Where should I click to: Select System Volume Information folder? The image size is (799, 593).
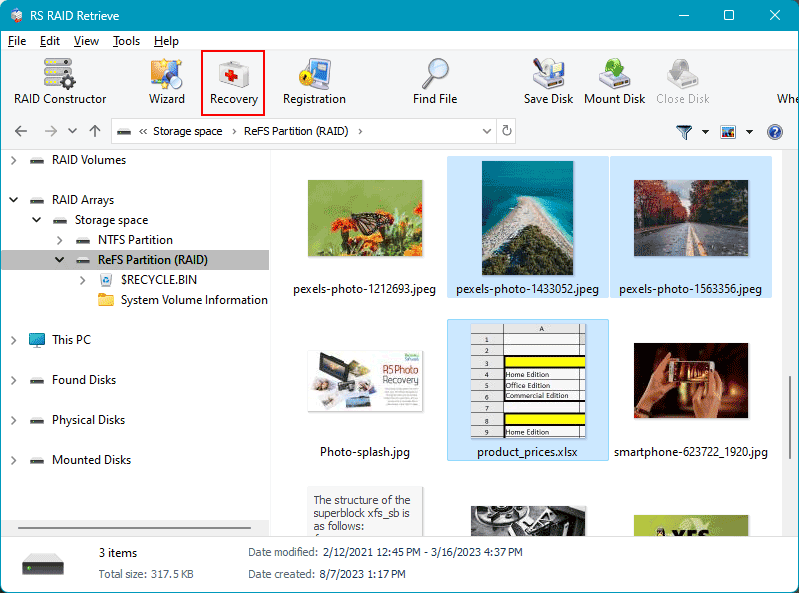(x=194, y=300)
